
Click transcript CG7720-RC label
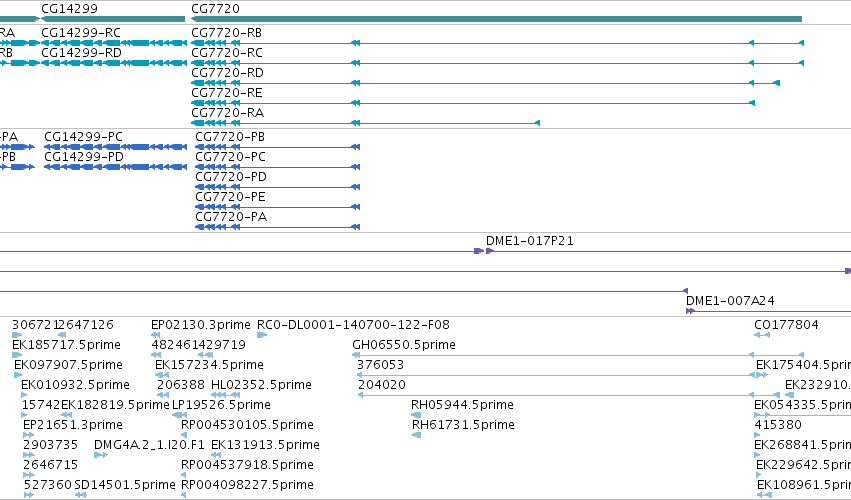tap(227, 53)
